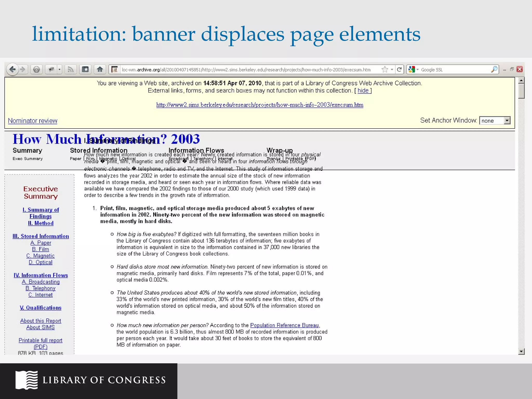This screenshot has width=532, height=399.
Task: Open the Exec Summary nav link
Action: point(28,158)
